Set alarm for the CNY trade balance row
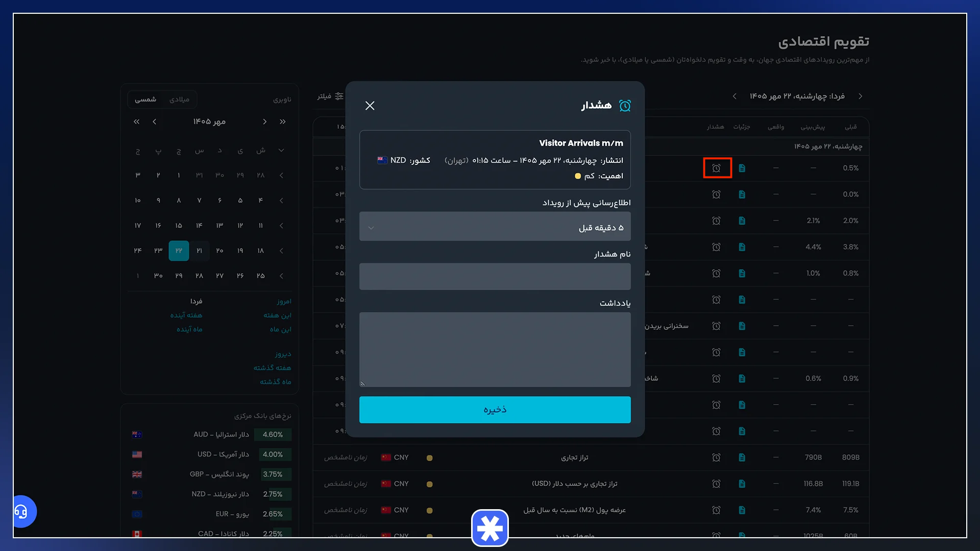Viewport: 980px width, 551px height. click(717, 458)
